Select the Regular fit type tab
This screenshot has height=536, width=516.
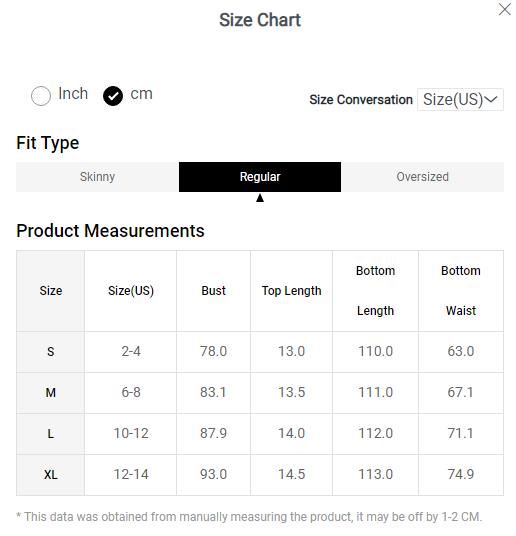(260, 177)
